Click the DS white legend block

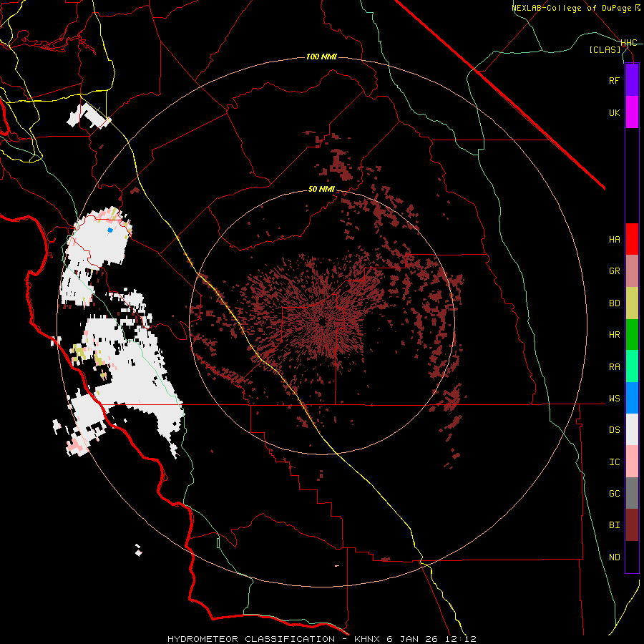632,429
